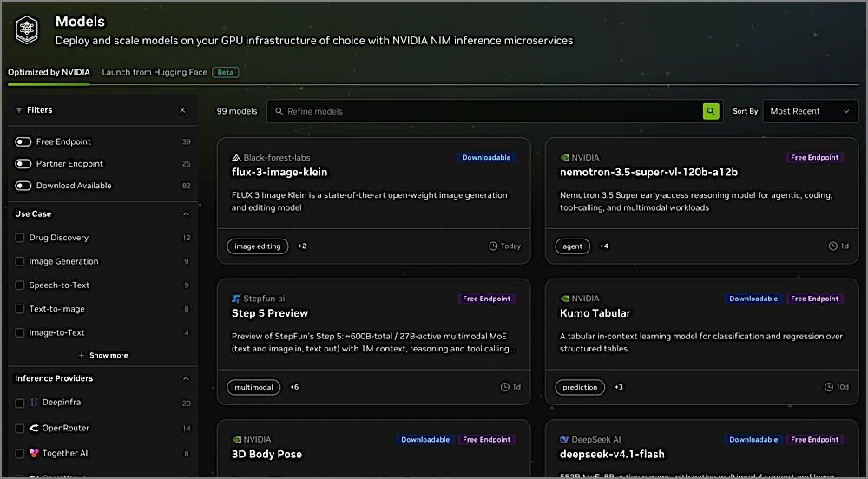Viewport: 868px width, 479px height.
Task: Switch to Launch from Hugging Face tab
Action: tap(155, 73)
